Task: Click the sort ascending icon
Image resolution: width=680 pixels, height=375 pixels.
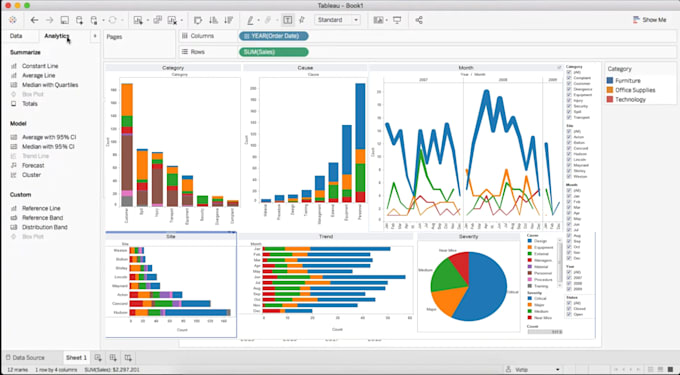Action: 213,20
